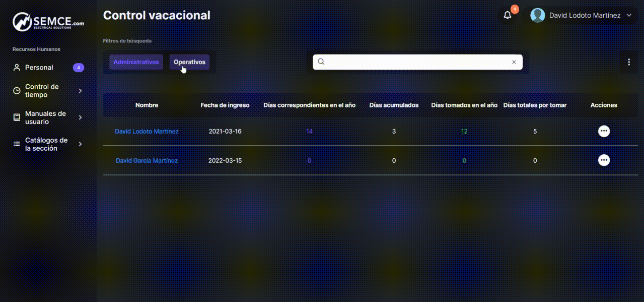Go to Personal in the sidebar
Image resolution: width=644 pixels, height=302 pixels.
pyautogui.click(x=39, y=68)
